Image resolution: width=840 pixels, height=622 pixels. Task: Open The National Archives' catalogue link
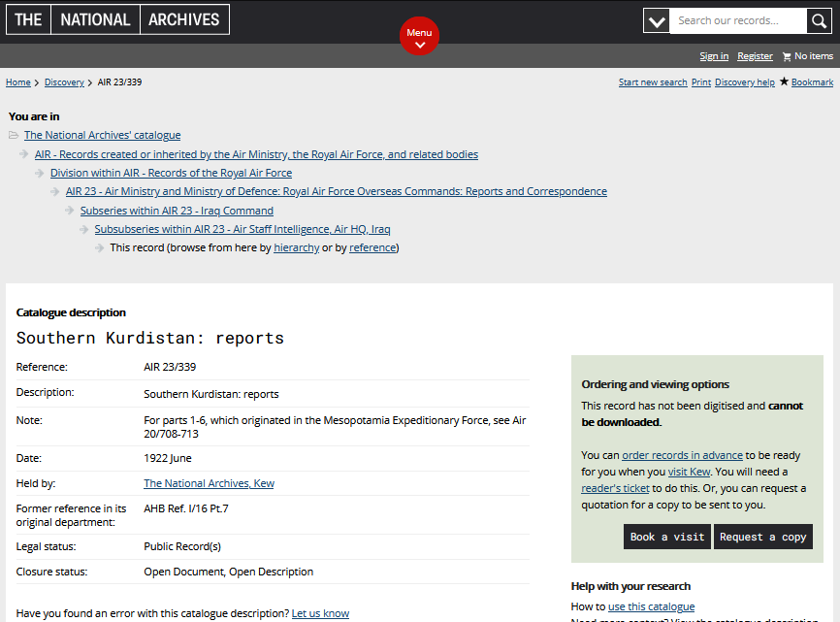pyautogui.click(x=102, y=135)
